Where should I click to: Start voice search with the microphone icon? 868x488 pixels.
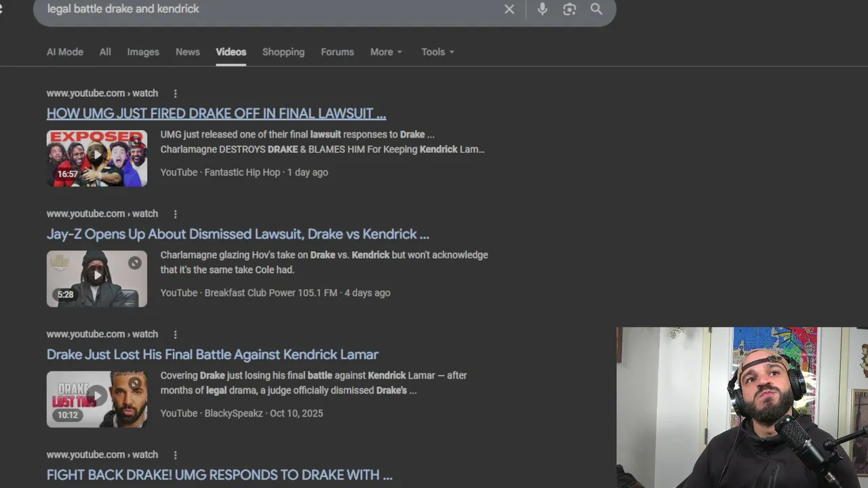(542, 9)
